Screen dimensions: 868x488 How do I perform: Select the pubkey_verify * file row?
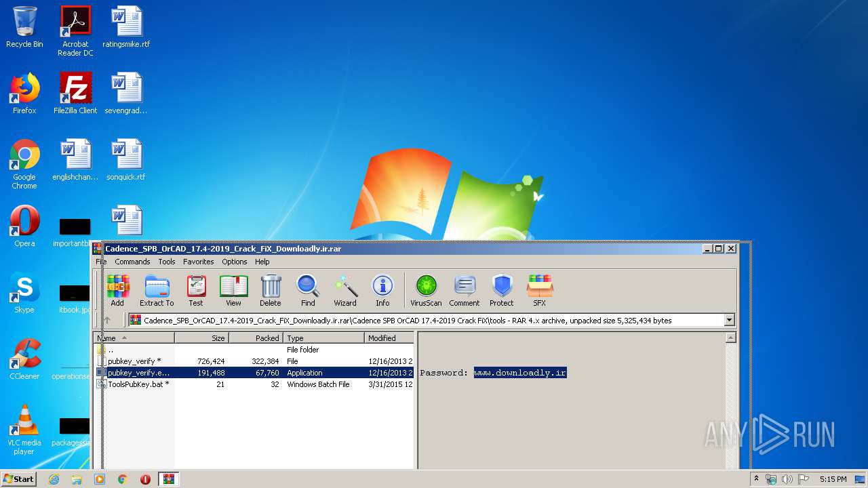click(x=254, y=361)
